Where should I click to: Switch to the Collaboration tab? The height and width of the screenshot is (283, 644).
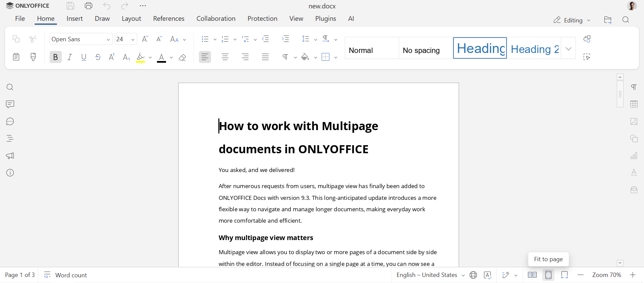pos(216,18)
